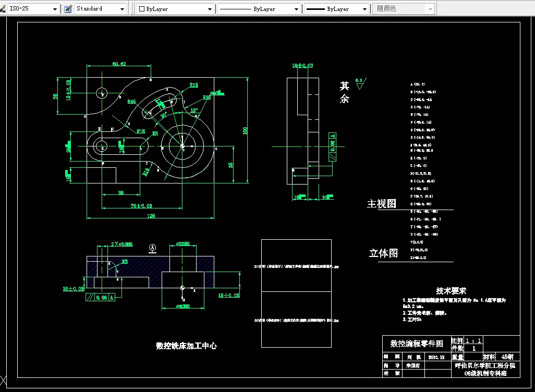This screenshot has height=392, width=535.
Task: Select the vertical 0.06 A tolerance frame on side view
Action: point(332,146)
